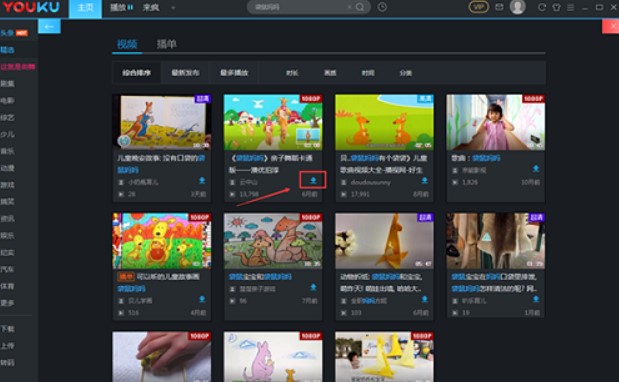The width and height of the screenshot is (619, 382).
Task: Open 娱乐 in sidebar
Action: point(8,236)
